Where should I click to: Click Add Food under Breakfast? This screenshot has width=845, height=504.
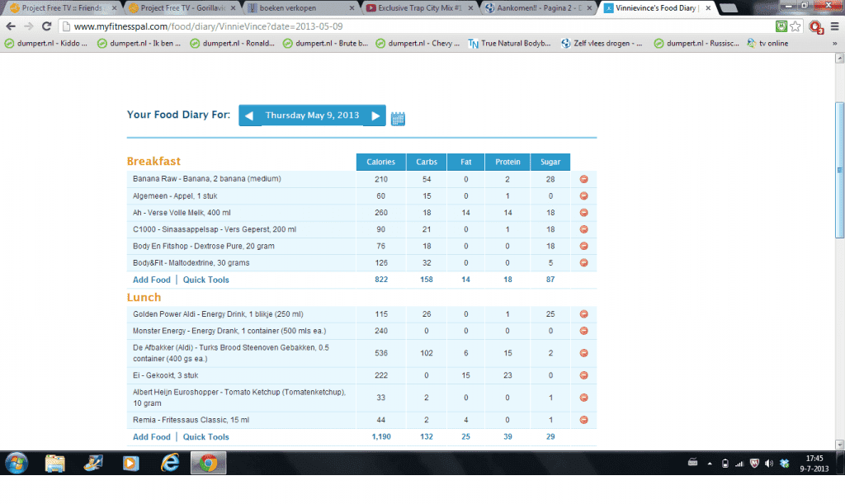(x=151, y=280)
